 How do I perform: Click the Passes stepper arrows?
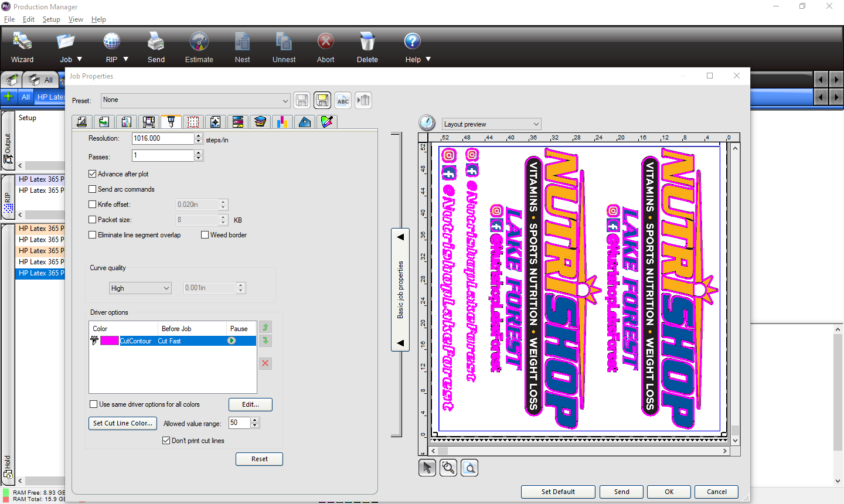click(x=199, y=155)
